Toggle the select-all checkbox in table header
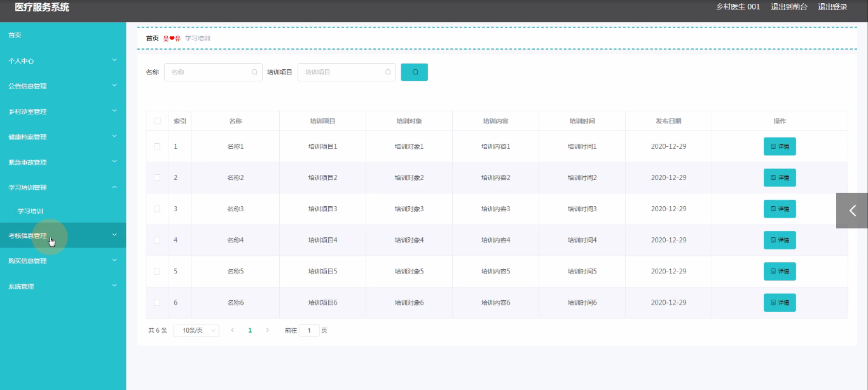Image resolution: width=868 pixels, height=390 pixels. coord(157,121)
